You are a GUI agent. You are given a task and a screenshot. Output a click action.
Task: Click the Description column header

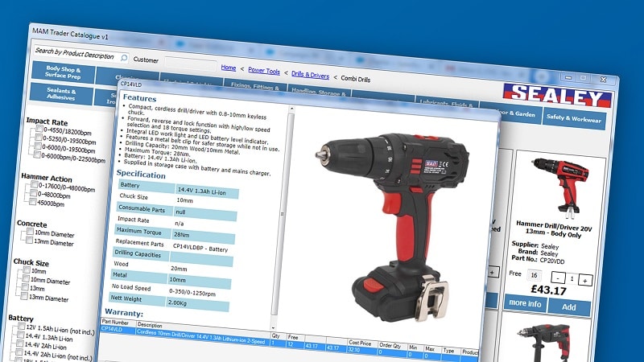pyautogui.click(x=150, y=325)
